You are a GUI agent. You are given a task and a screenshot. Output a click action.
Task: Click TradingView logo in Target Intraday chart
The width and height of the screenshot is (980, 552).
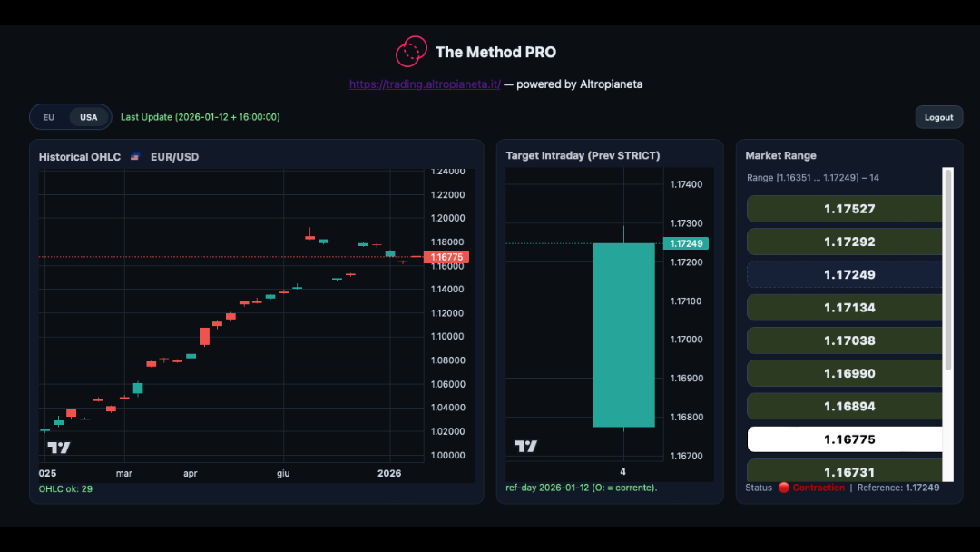point(525,446)
